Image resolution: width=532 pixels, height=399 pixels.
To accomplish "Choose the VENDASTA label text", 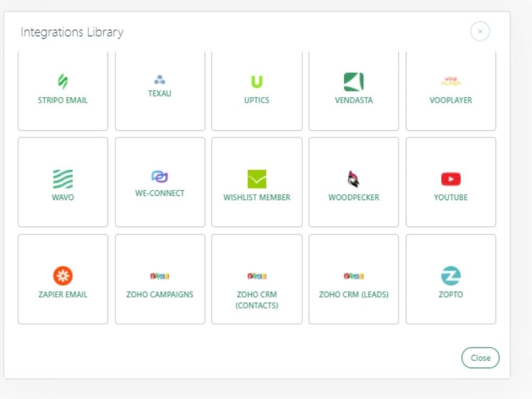I will 354,100.
